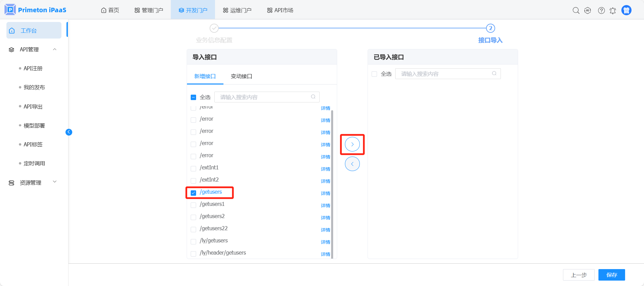Expand the 资源管理 menu group
Image resolution: width=644 pixels, height=286 pixels.
[55, 182]
